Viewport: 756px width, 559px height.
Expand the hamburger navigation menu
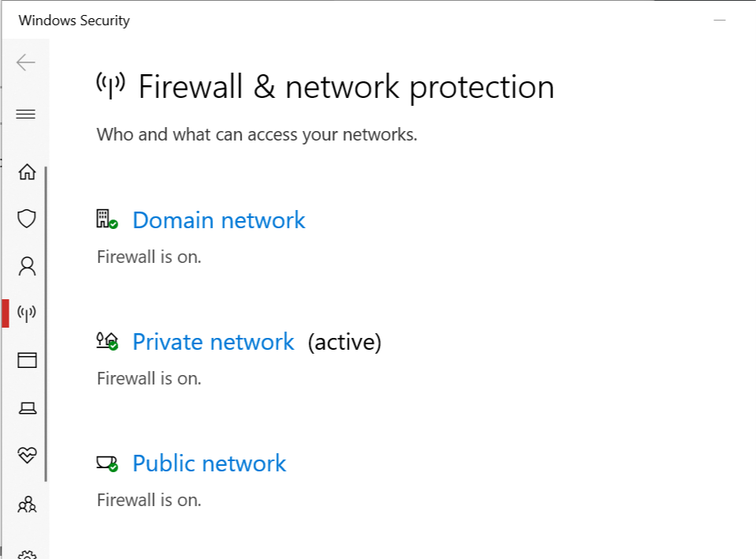[x=26, y=114]
